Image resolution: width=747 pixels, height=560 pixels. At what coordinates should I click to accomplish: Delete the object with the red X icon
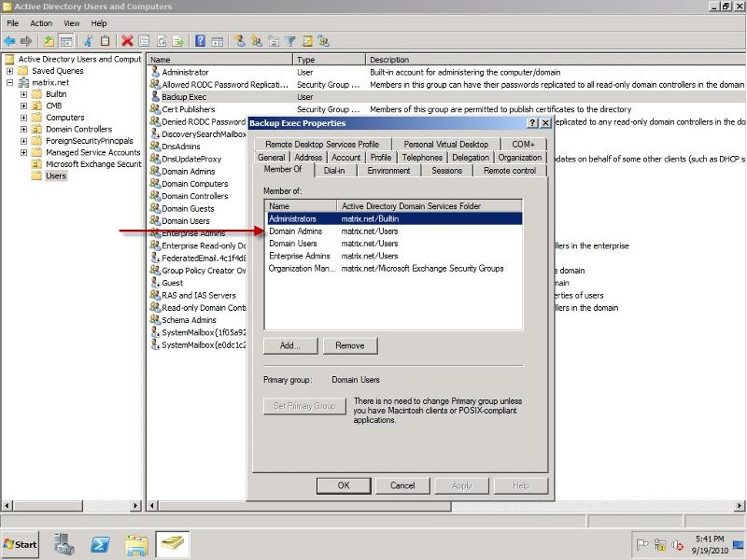[x=127, y=41]
